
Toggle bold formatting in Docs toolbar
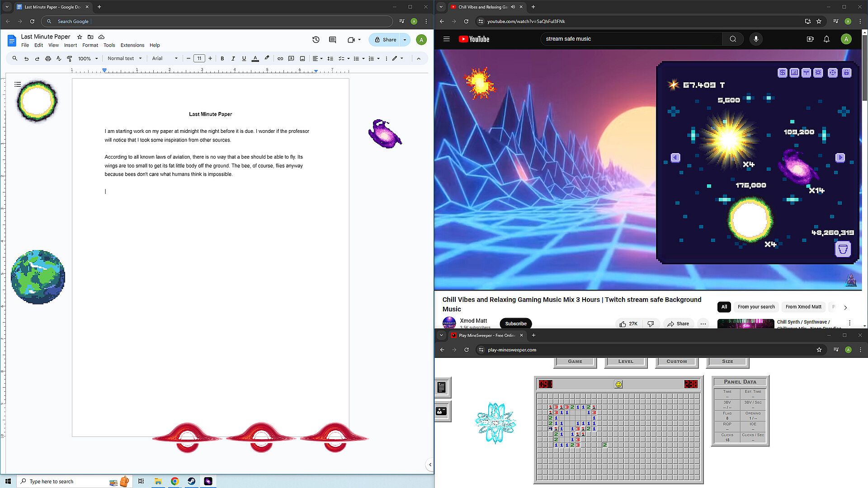click(x=222, y=58)
